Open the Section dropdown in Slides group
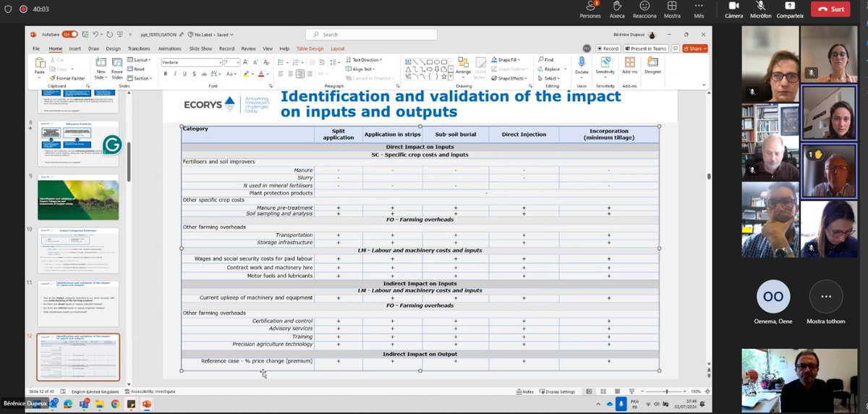868x414 pixels. click(140, 78)
